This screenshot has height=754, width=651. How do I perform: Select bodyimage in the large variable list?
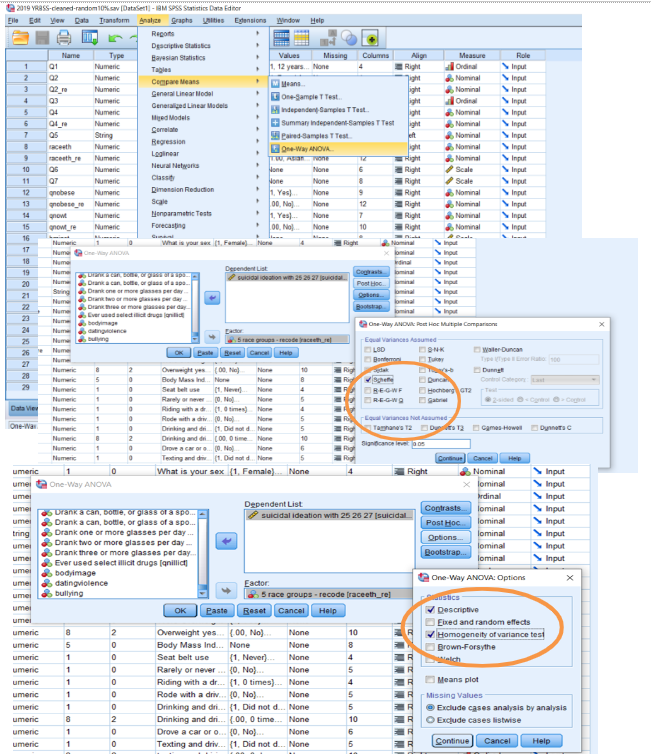click(x=75, y=573)
